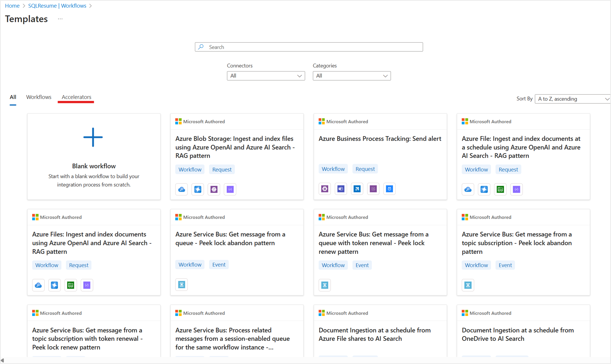Open the Categories dropdown
The width and height of the screenshot is (611, 364).
[x=352, y=76]
